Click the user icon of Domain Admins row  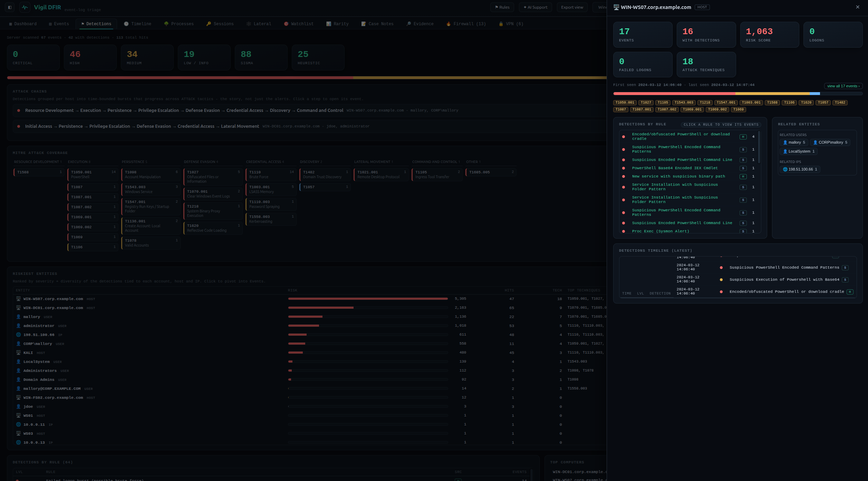[19, 379]
